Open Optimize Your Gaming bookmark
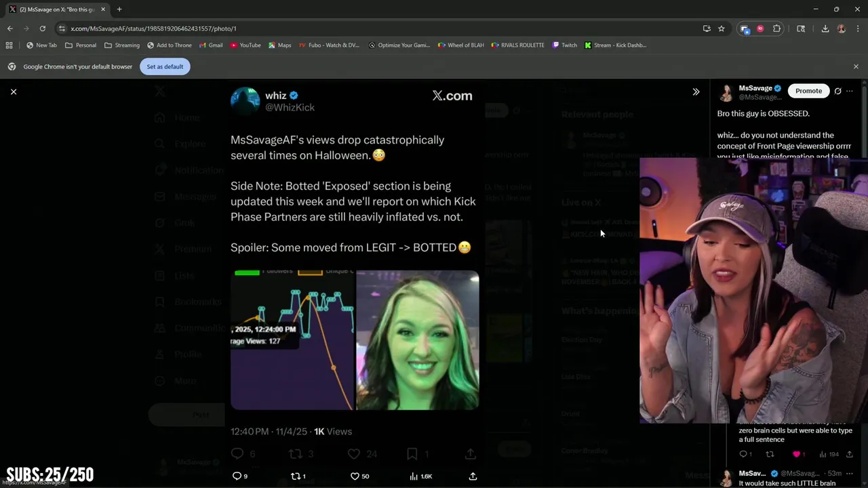Screen dimensions: 868x488 coord(399,45)
